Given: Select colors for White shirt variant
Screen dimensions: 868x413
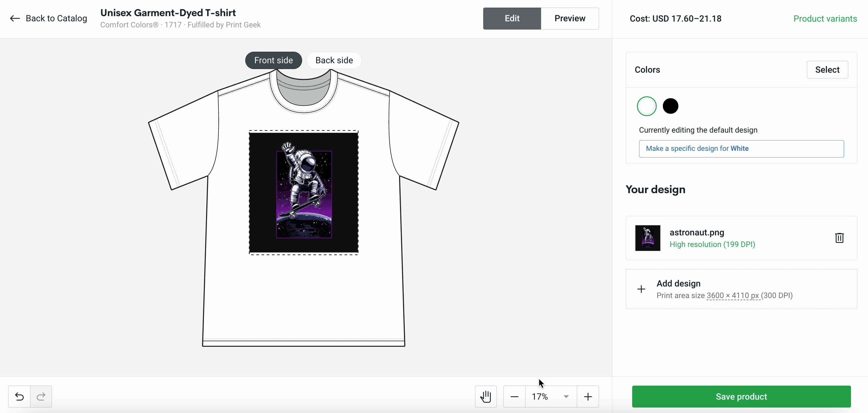Looking at the screenshot, I should point(646,105).
